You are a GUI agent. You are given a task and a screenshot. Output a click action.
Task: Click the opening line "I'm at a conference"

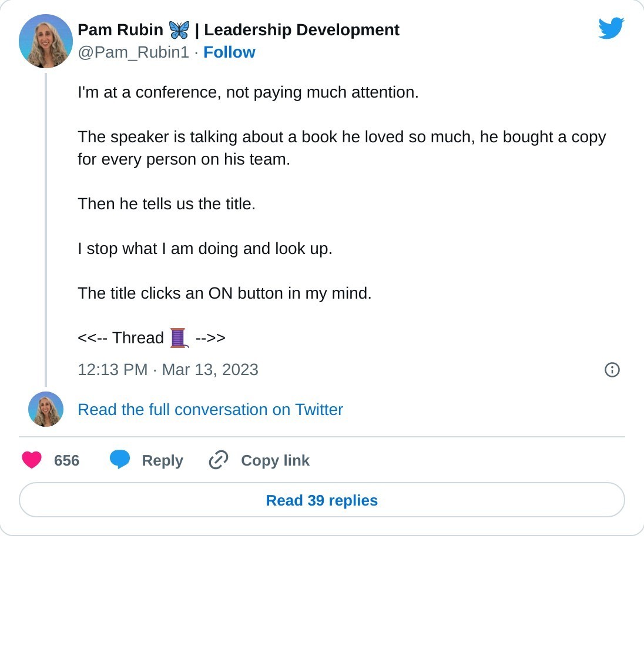248,92
